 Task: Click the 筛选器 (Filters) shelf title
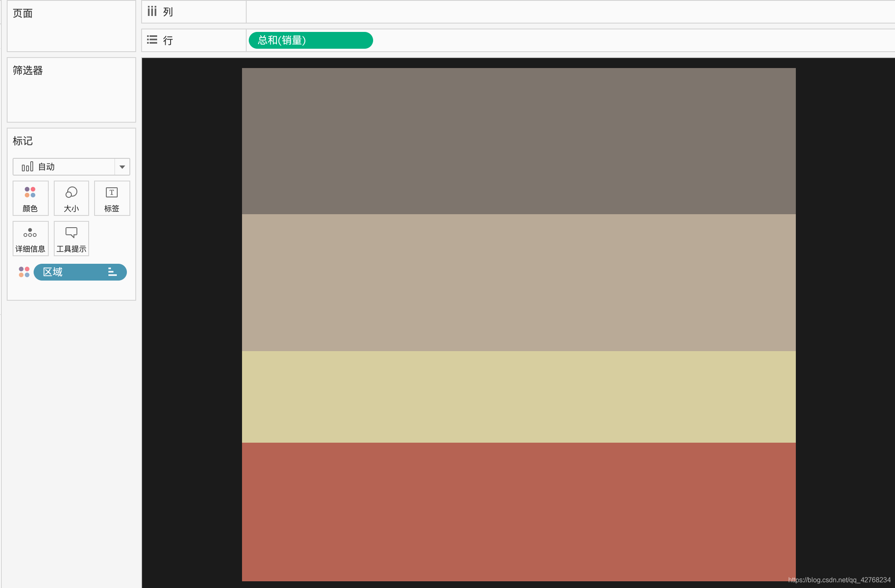[28, 71]
